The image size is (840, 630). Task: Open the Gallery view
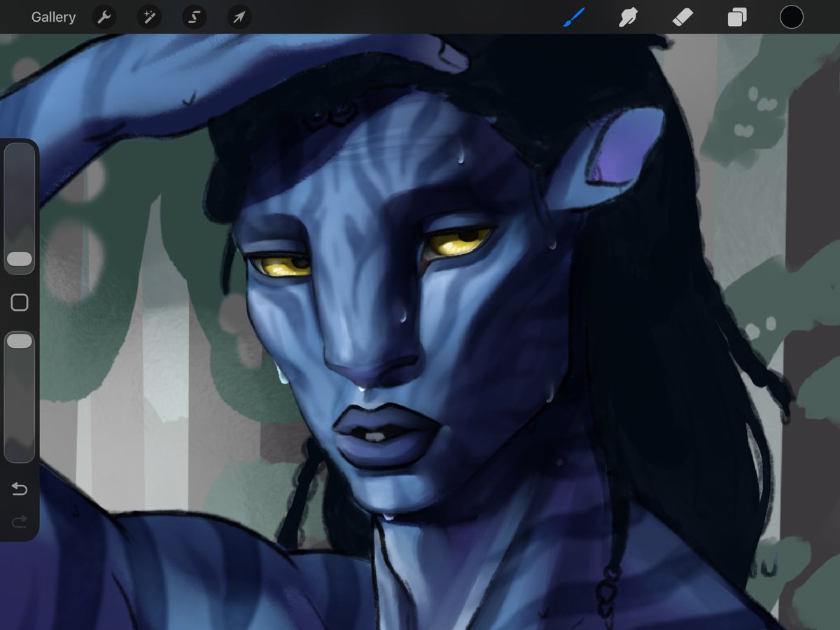tap(53, 17)
